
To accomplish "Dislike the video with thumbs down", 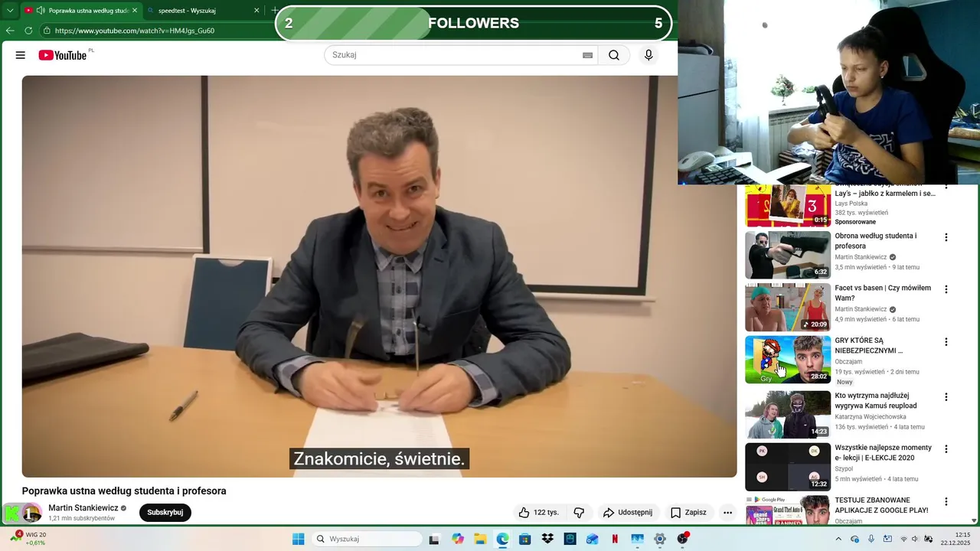I will 580,513.
